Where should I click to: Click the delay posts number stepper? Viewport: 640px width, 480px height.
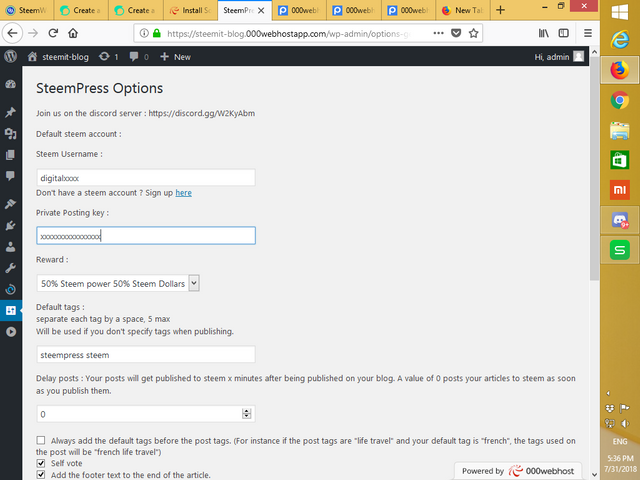[x=247, y=413]
